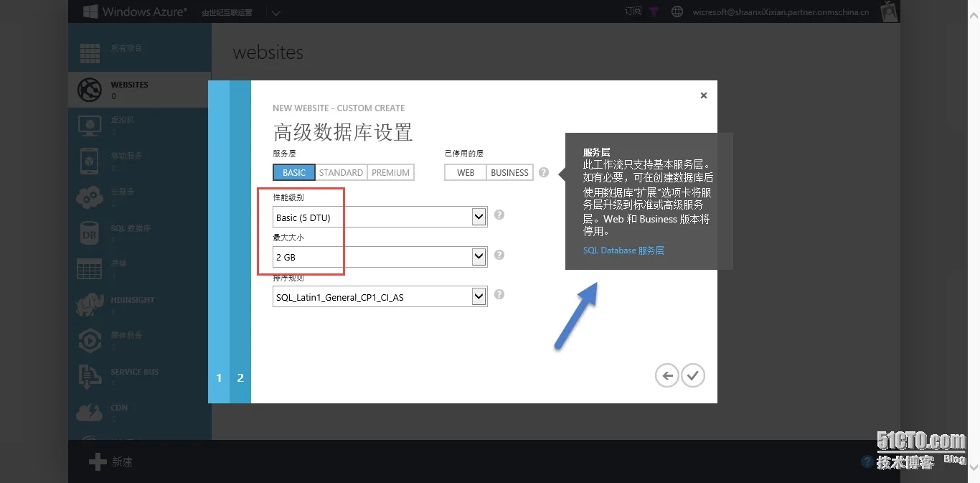Open 存储 storage icon

point(90,268)
